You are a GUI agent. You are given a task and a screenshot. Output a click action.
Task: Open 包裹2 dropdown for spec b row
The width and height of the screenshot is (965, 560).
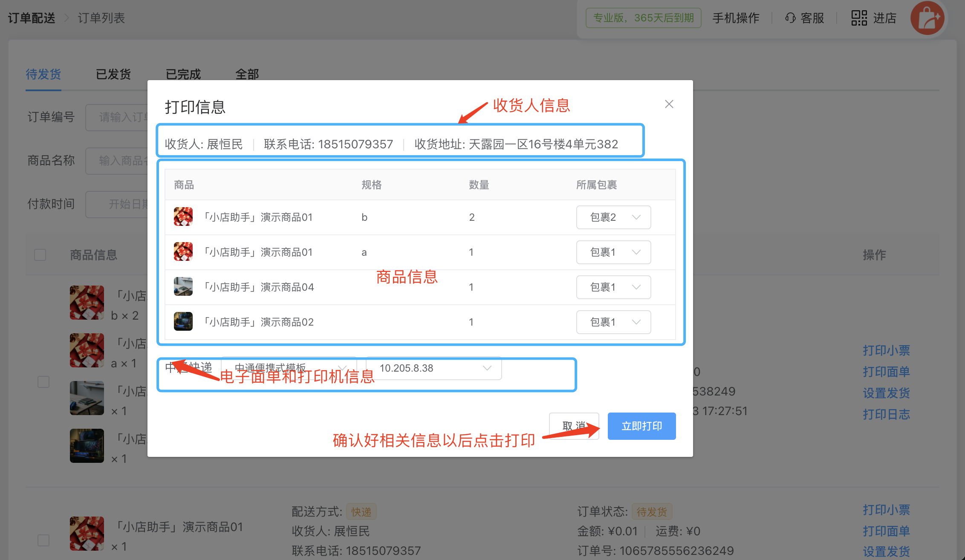click(613, 217)
